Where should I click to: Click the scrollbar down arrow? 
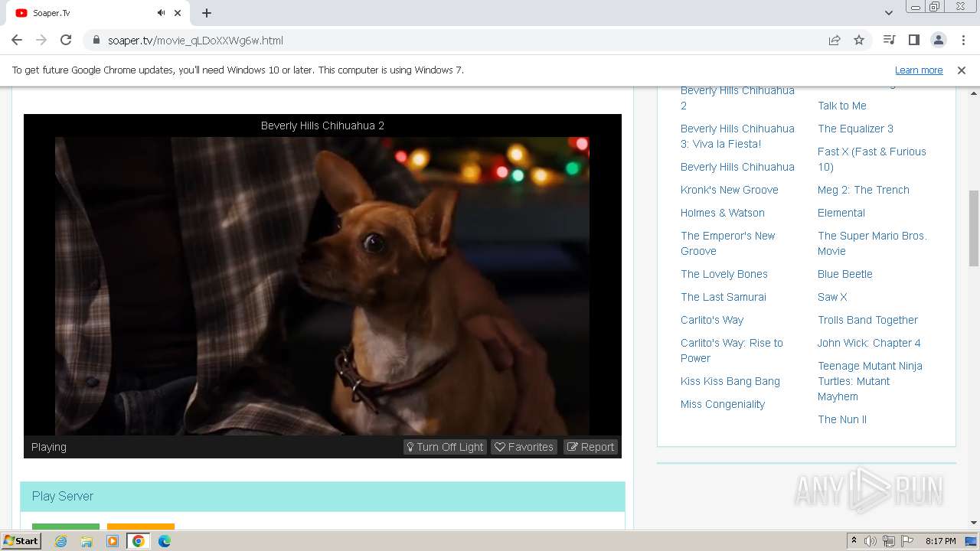(974, 523)
